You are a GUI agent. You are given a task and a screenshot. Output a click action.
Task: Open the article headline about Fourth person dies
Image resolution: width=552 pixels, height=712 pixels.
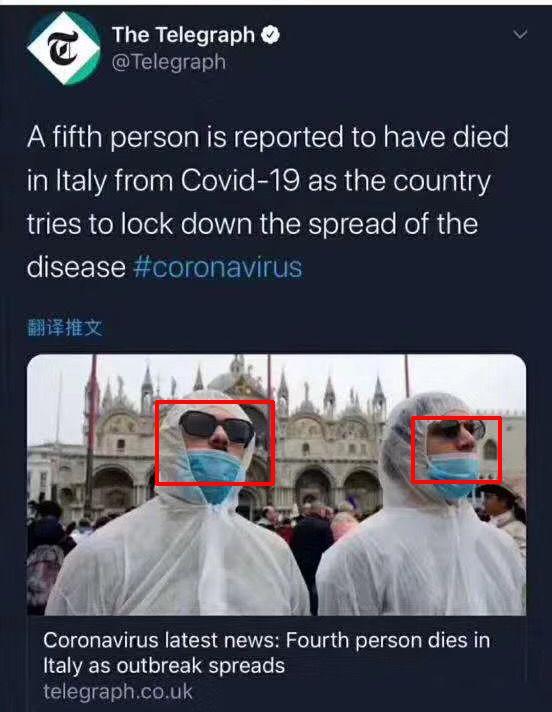pos(266,653)
